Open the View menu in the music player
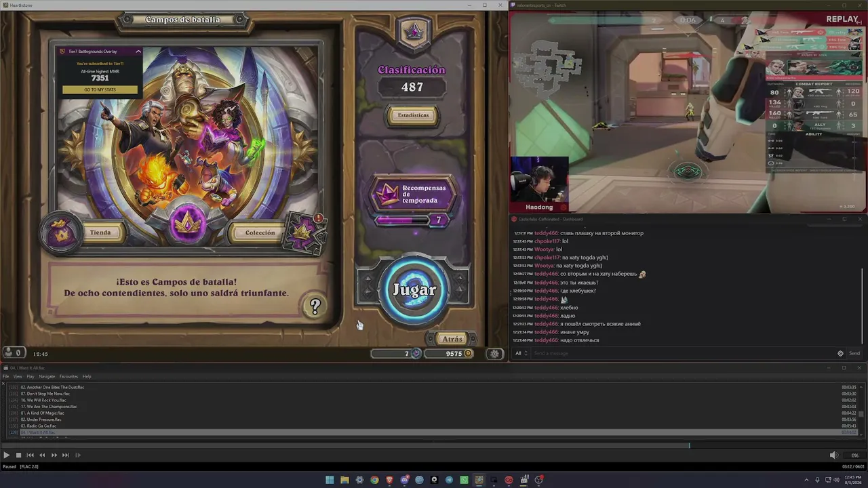 [18, 376]
